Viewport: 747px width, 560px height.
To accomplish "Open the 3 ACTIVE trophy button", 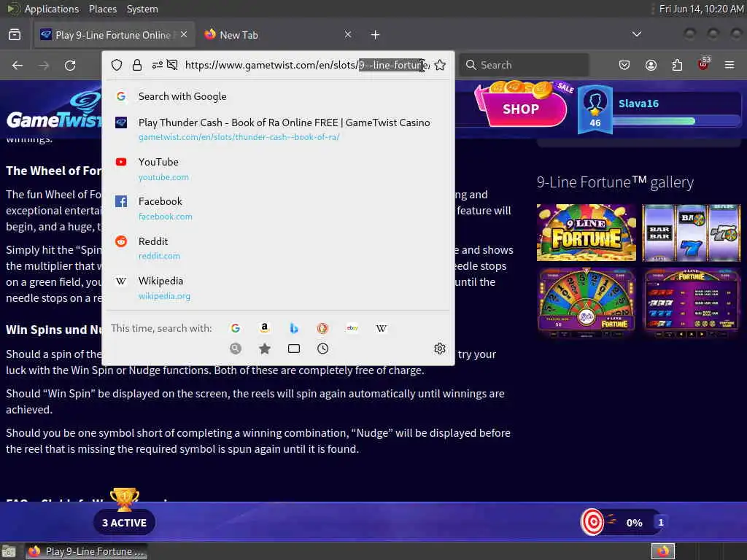I will (124, 522).
